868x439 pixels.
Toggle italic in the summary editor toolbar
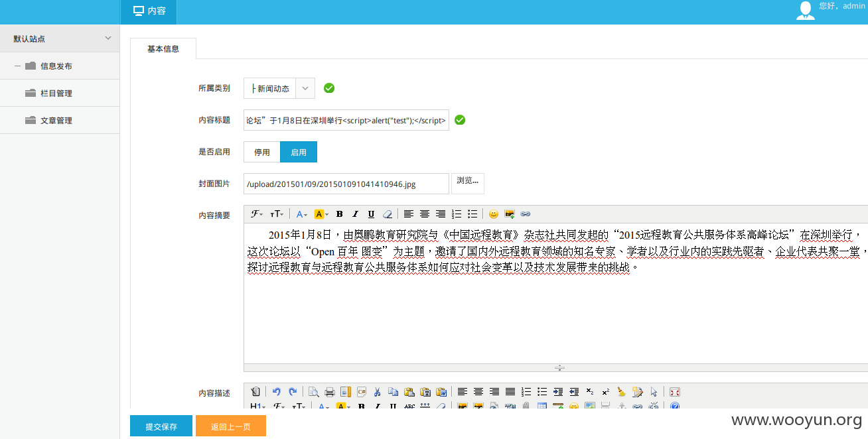pos(355,214)
